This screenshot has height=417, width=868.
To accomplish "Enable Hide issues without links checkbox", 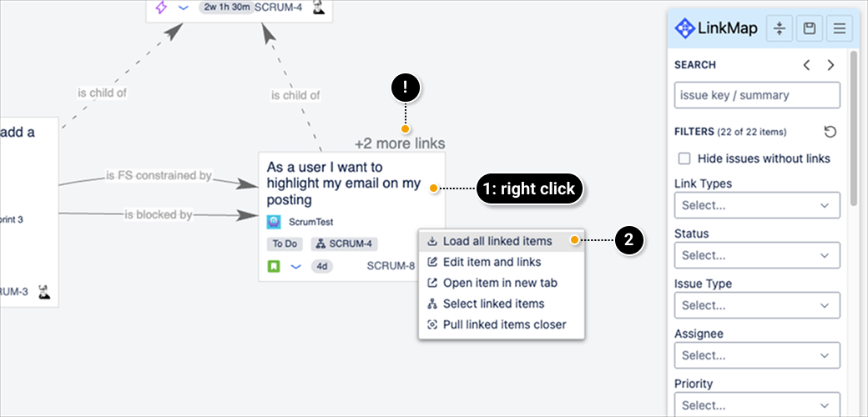I will (x=684, y=158).
